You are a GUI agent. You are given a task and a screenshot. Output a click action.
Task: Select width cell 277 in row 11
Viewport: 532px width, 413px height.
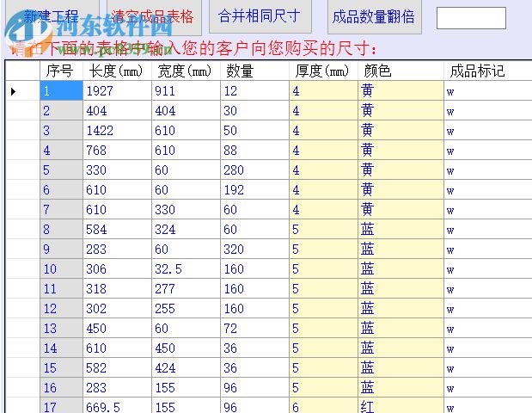(x=186, y=289)
